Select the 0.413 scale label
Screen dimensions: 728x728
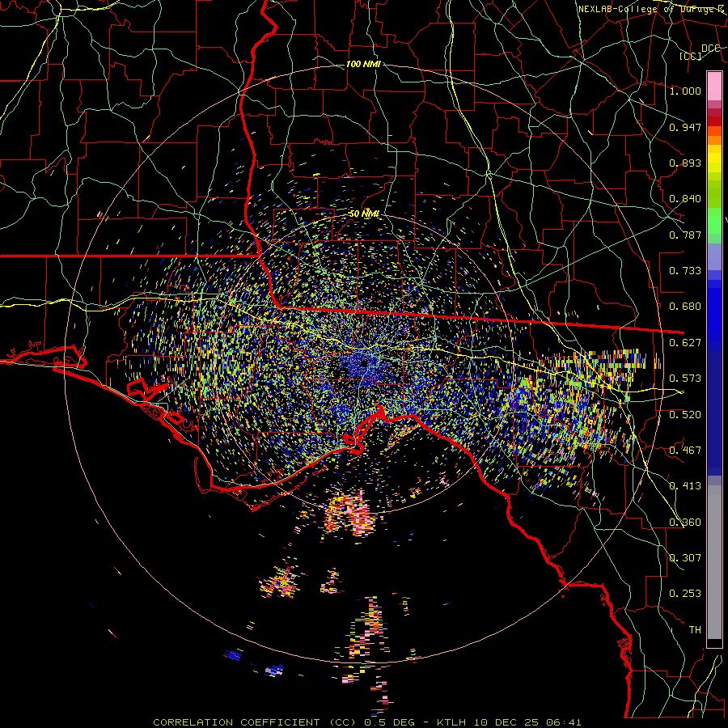point(685,486)
